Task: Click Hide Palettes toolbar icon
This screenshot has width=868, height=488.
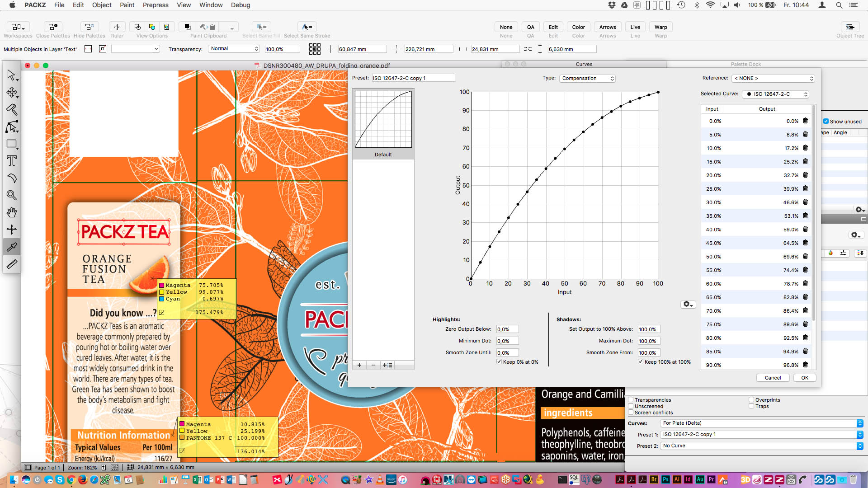Action: [89, 27]
